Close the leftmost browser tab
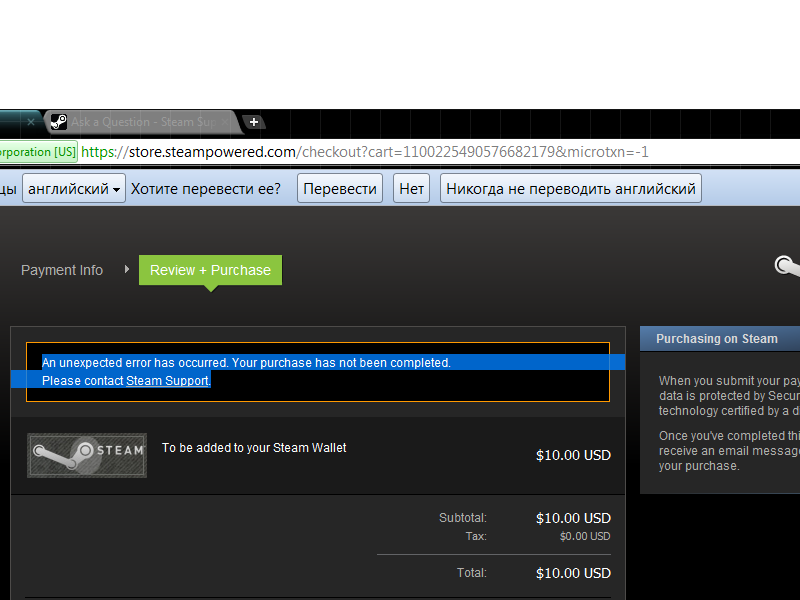800x600 pixels. [x=31, y=122]
